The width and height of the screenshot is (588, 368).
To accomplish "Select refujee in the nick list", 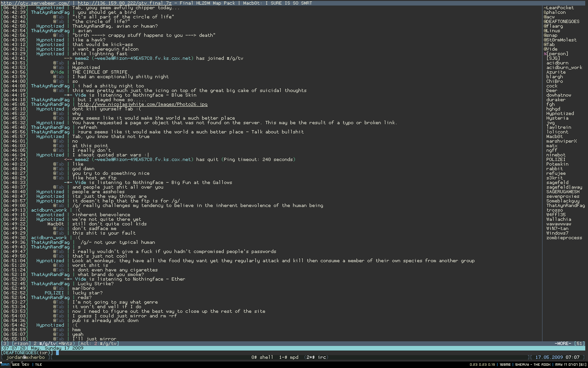I will (x=556, y=173).
